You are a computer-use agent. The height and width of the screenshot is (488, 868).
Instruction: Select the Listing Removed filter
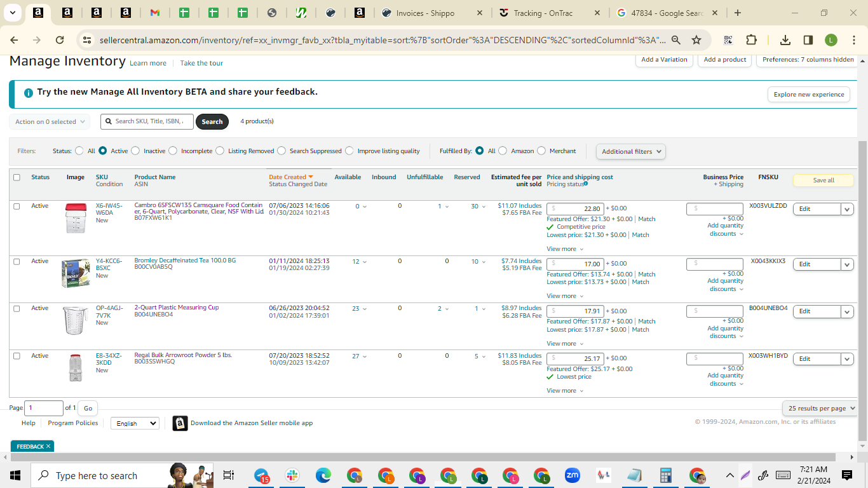pyautogui.click(x=220, y=151)
